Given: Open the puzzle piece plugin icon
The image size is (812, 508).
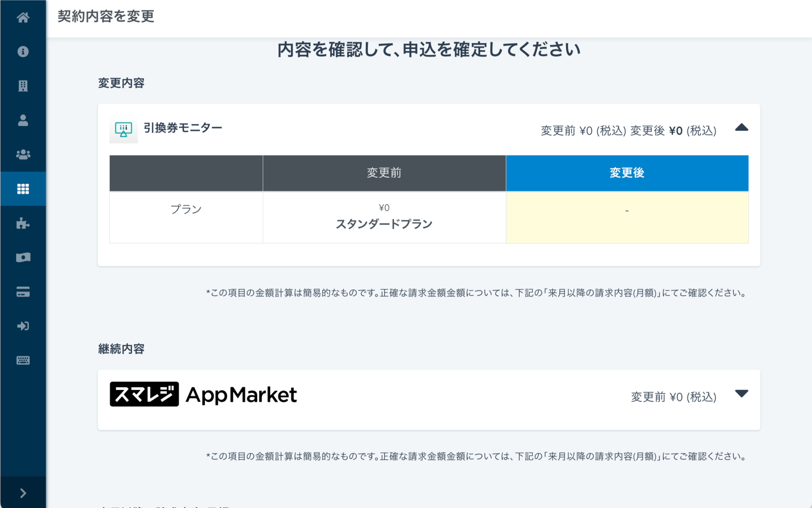Looking at the screenshot, I should tap(23, 223).
